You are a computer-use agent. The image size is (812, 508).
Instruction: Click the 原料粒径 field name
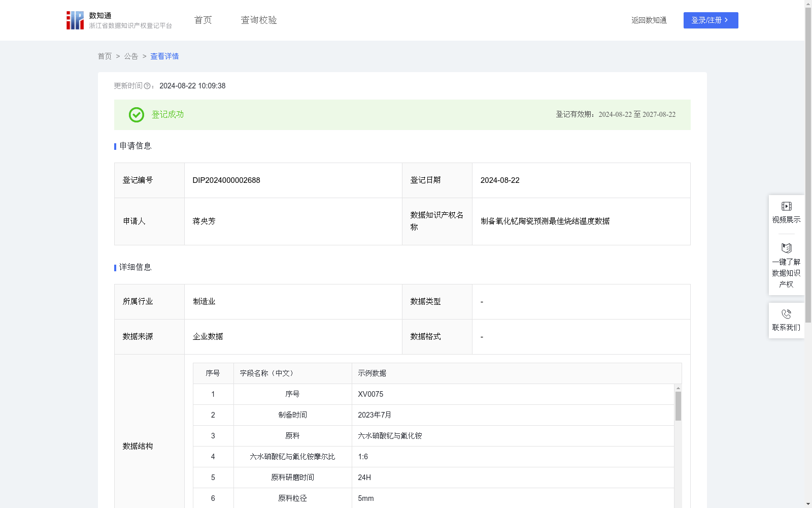pos(292,498)
